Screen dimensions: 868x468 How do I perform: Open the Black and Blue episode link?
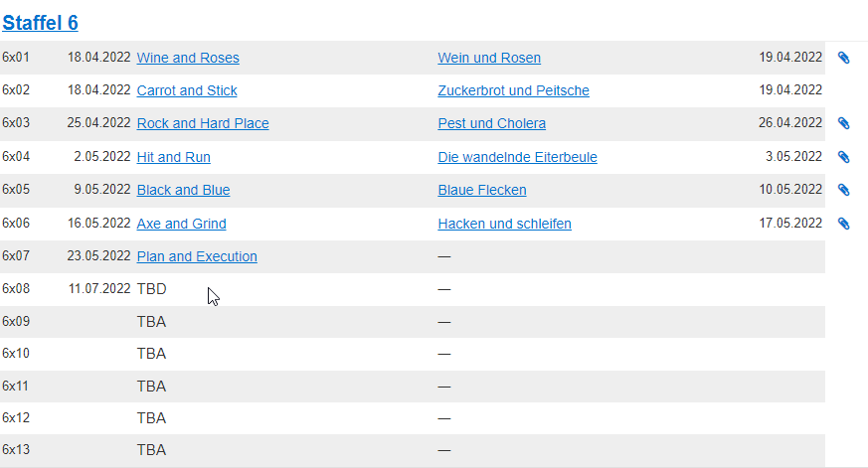[183, 190]
